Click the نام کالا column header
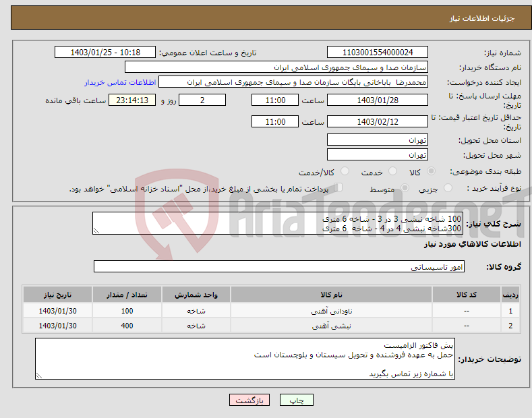Image resolution: width=532 pixels, height=418 pixels. point(332,295)
